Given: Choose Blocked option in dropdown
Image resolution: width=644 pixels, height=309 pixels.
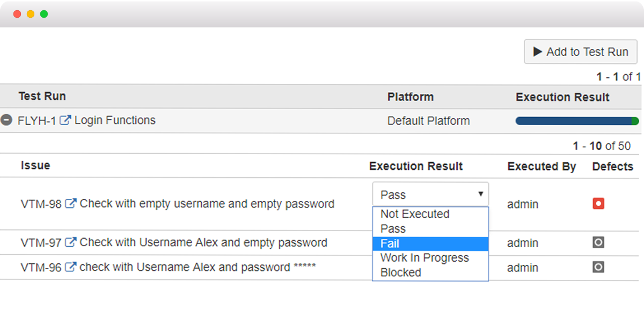Looking at the screenshot, I should point(430,272).
